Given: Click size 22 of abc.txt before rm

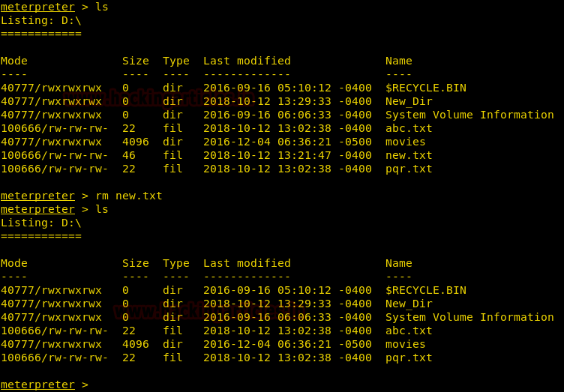Looking at the screenshot, I should point(129,128).
